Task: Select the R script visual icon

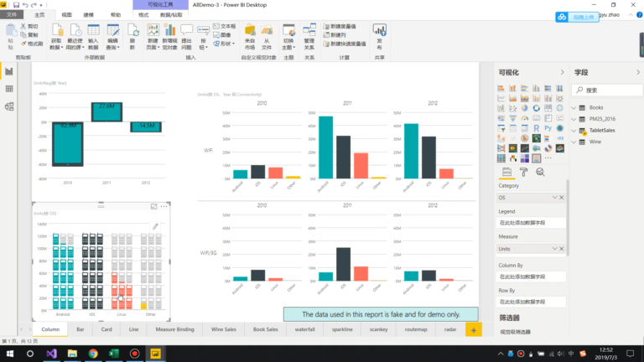Action: click(536, 128)
